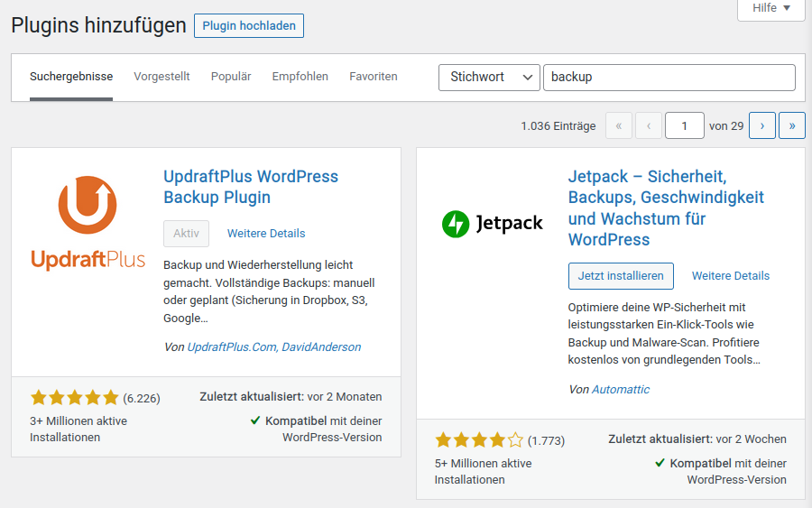Switch to Suchergebnisse tab

click(x=71, y=77)
